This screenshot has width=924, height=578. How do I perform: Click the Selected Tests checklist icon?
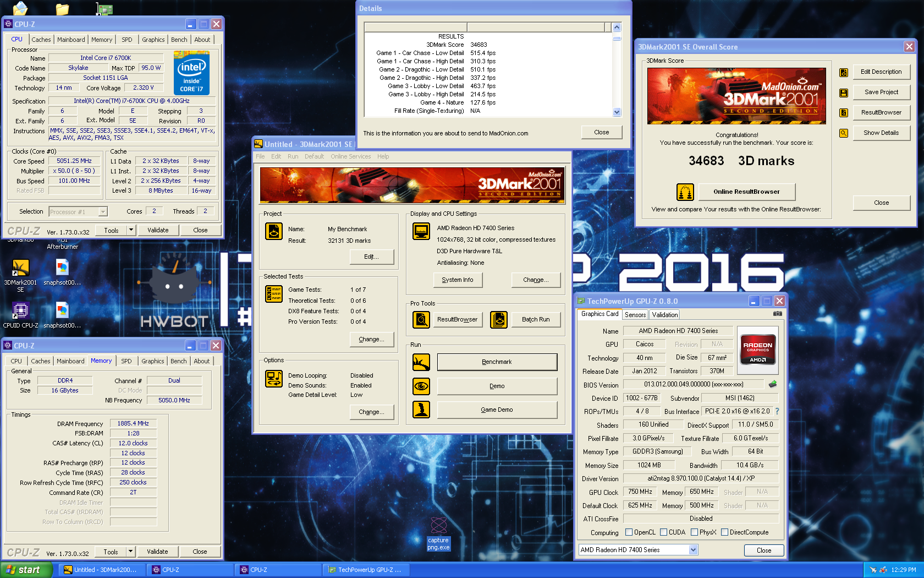click(x=273, y=294)
